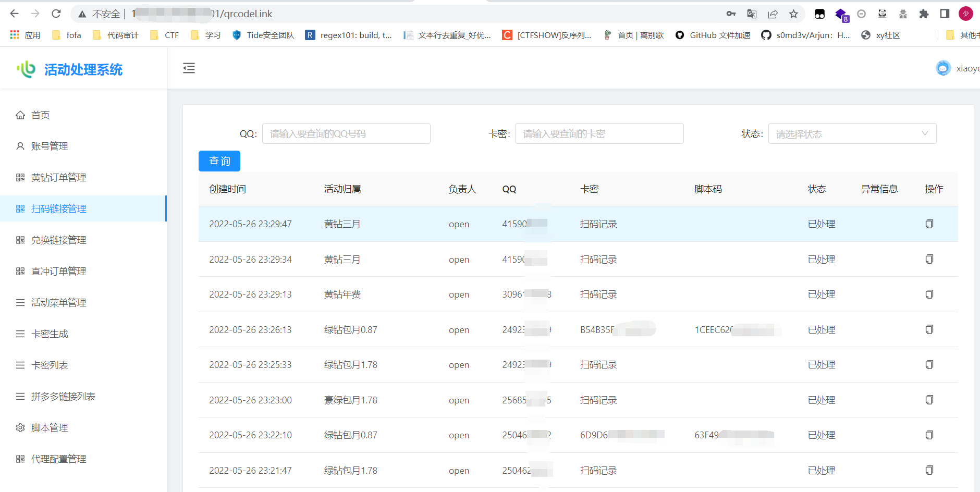
Task: Copy link for the 23:29:47 row
Action: 929,224
